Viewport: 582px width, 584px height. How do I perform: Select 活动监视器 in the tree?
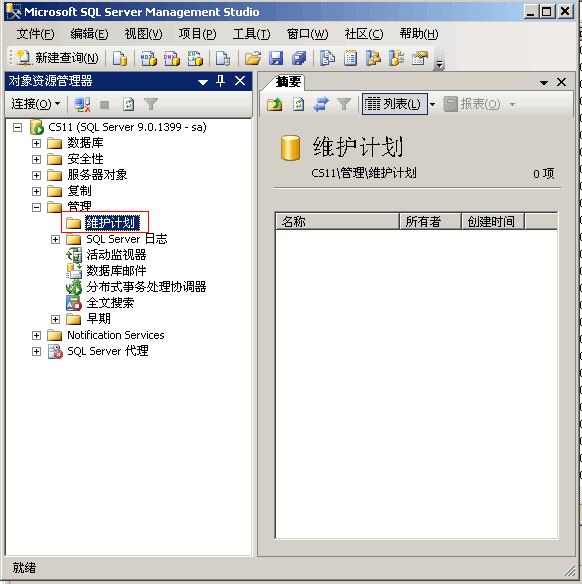click(x=116, y=255)
